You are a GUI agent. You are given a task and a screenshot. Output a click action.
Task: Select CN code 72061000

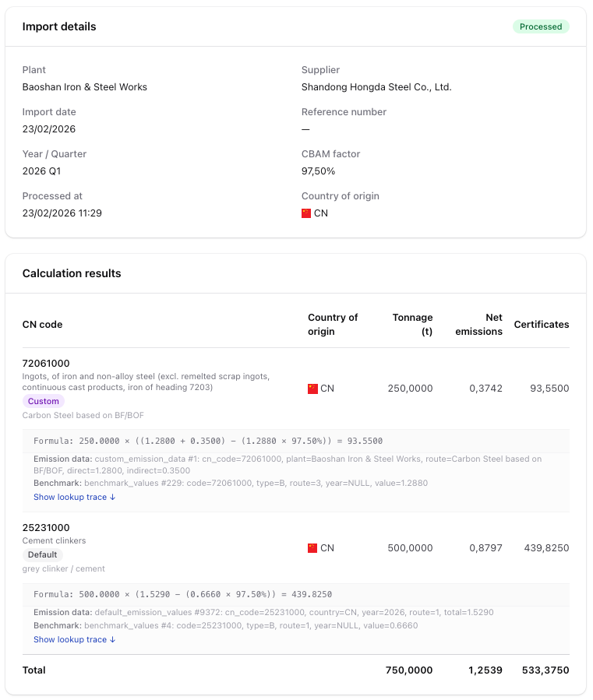[48, 363]
